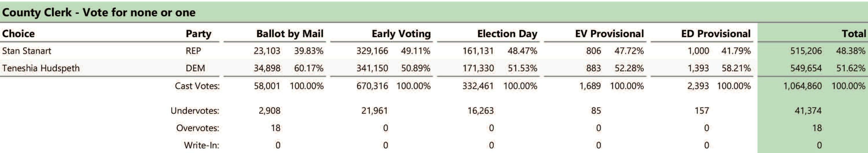This screenshot has width=868, height=153.
Task: Click the Ballot by Mail column header
Action: click(290, 33)
